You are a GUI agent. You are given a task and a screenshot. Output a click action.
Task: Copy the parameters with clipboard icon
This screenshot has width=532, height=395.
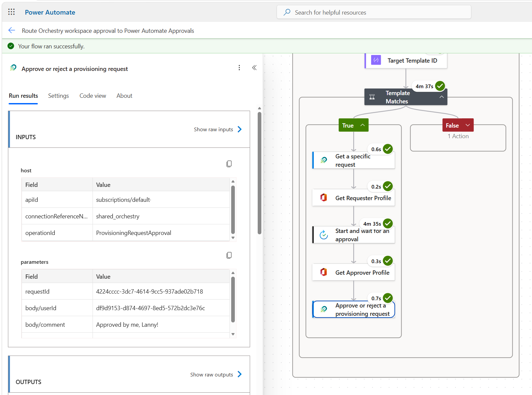(x=229, y=255)
